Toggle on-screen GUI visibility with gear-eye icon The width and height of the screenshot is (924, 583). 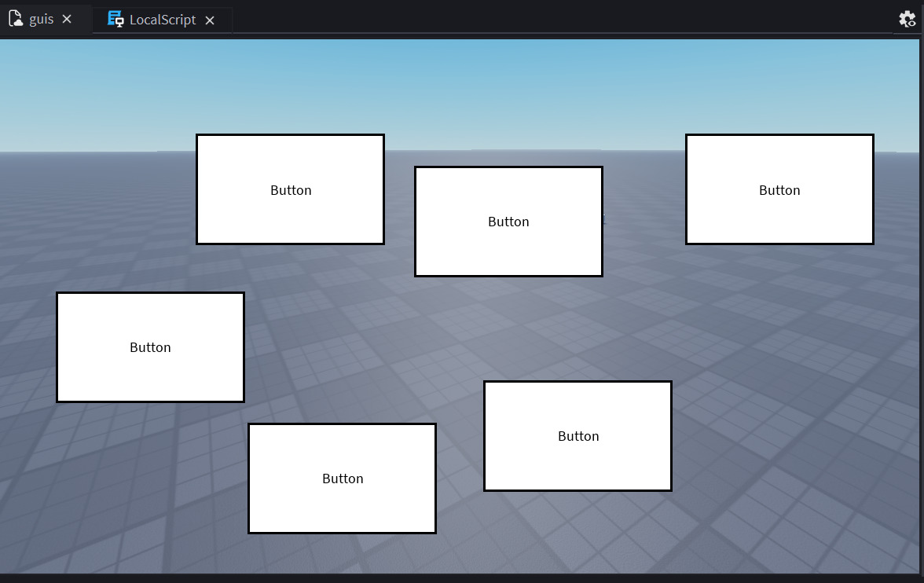(907, 19)
